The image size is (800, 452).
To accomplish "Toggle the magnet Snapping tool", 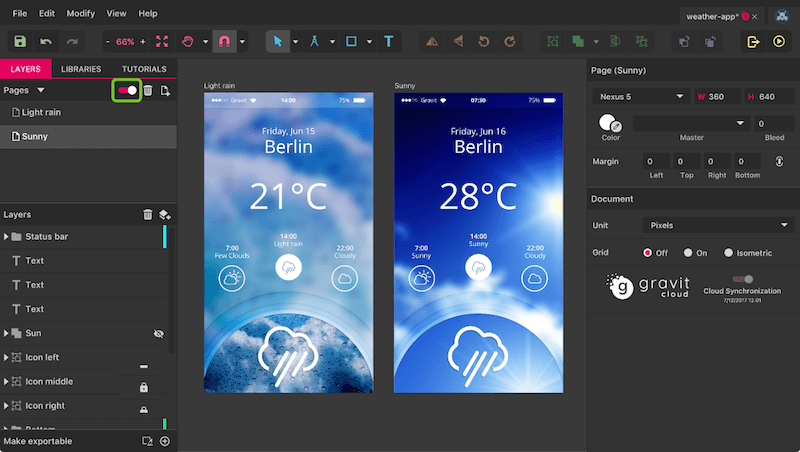I will click(x=224, y=42).
